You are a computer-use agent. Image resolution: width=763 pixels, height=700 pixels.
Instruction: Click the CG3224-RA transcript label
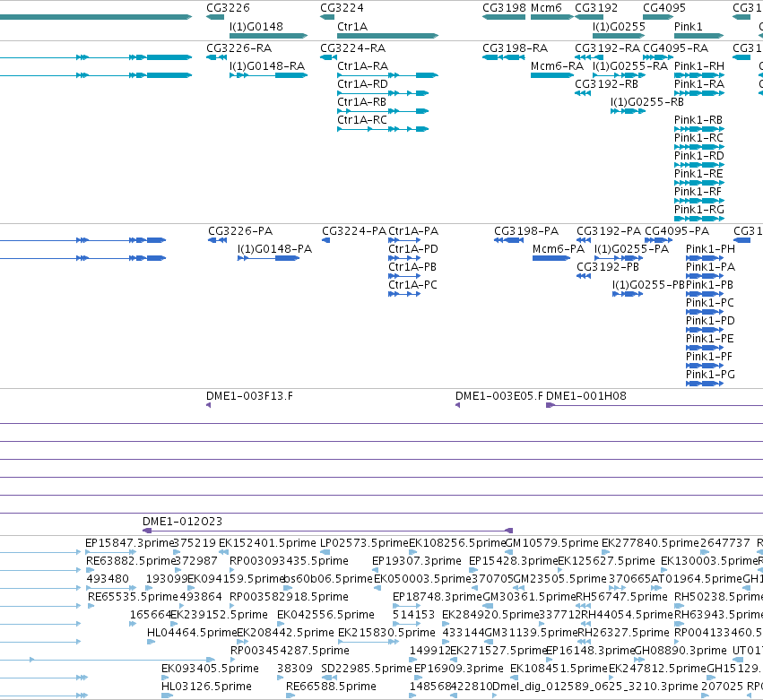(x=352, y=48)
